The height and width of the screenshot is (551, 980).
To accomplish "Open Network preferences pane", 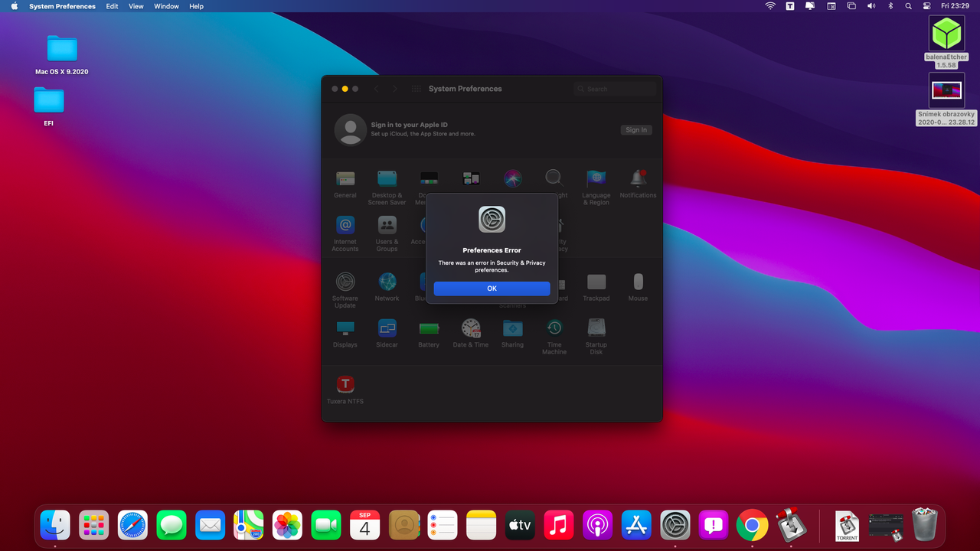I will click(x=387, y=287).
